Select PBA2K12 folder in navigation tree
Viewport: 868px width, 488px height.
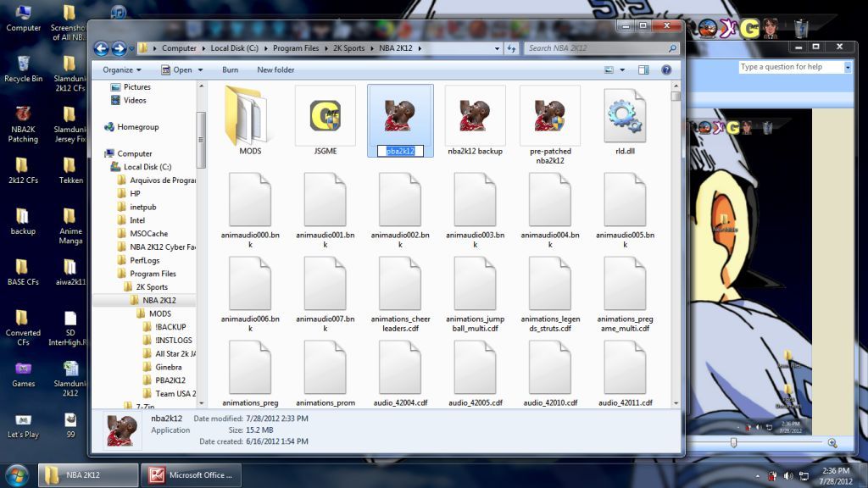170,380
